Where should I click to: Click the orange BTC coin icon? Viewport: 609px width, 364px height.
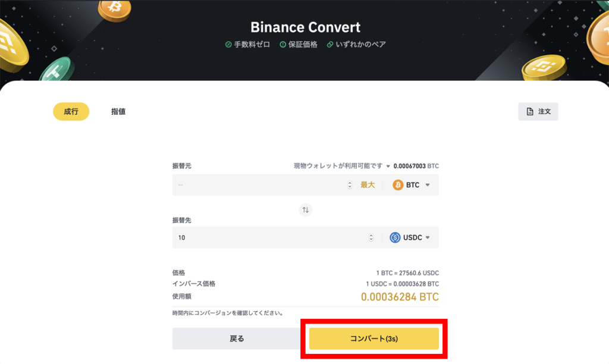point(398,185)
